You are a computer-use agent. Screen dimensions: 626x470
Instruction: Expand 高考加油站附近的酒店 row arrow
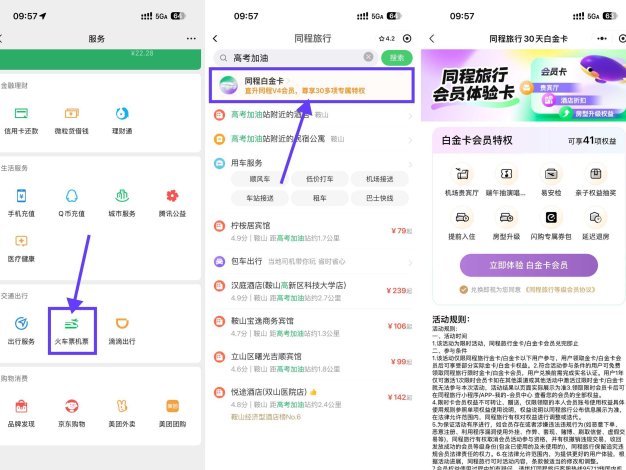tap(410, 115)
